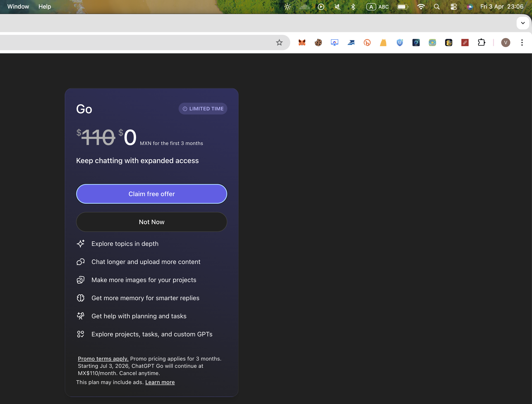Click the strikethrough $110 price

point(96,137)
